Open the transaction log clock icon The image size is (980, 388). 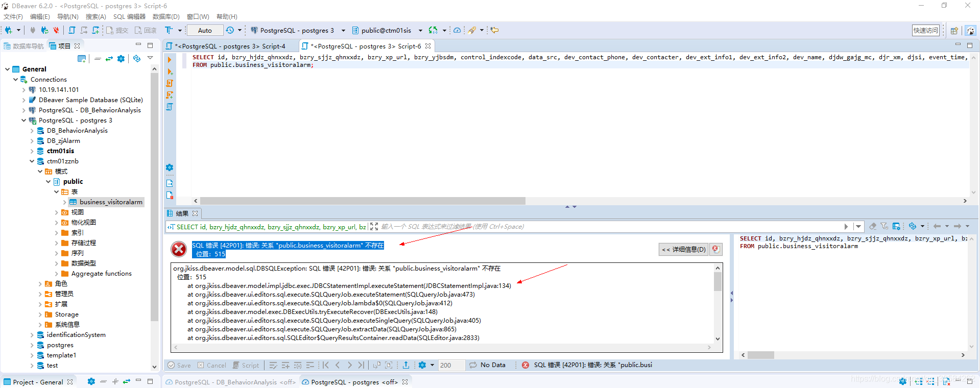[x=230, y=30]
